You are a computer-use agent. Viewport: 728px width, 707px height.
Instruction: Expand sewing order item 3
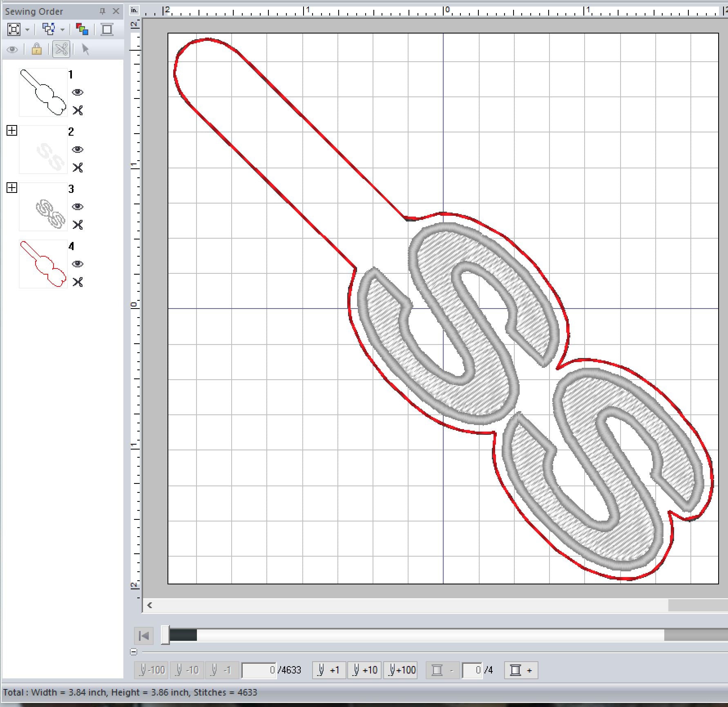(x=12, y=188)
